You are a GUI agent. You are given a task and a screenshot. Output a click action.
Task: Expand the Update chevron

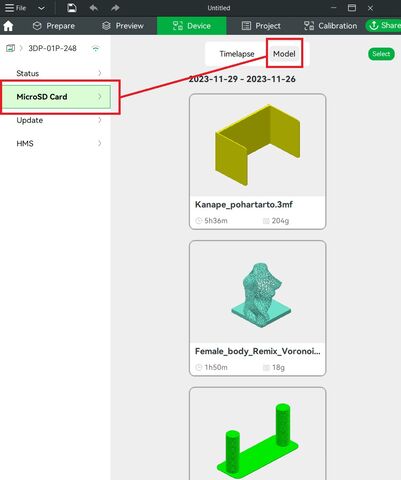(100, 120)
